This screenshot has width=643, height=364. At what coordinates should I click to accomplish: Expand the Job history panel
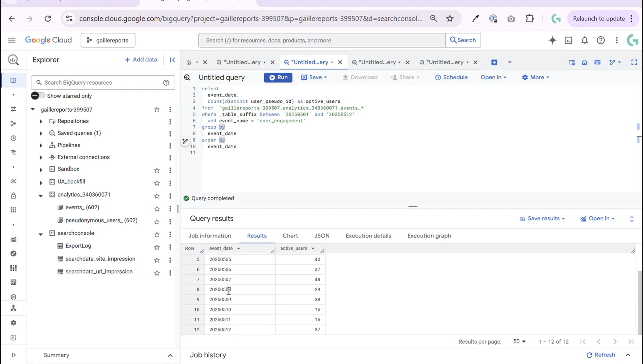point(628,355)
